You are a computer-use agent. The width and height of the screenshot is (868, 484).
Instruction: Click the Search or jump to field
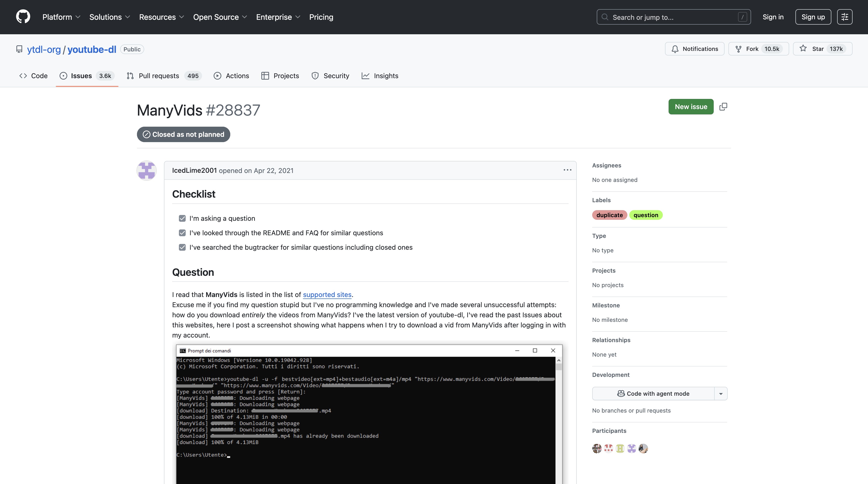click(674, 17)
